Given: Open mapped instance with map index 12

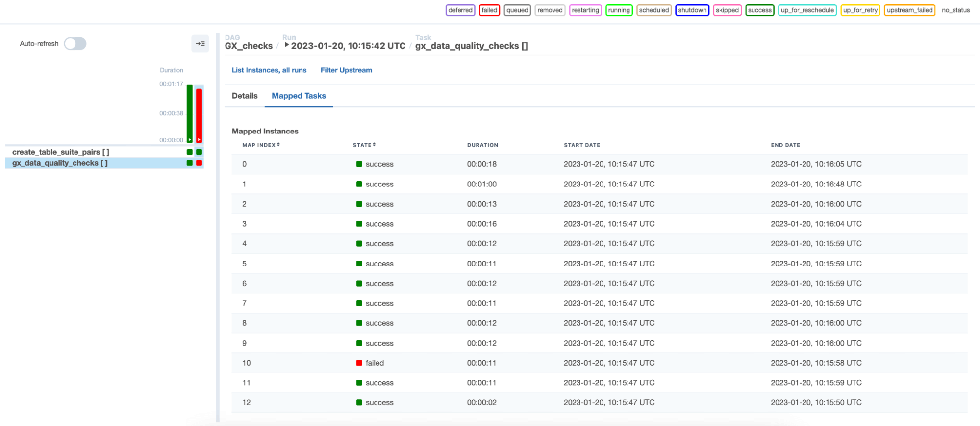Looking at the screenshot, I should click(x=246, y=403).
